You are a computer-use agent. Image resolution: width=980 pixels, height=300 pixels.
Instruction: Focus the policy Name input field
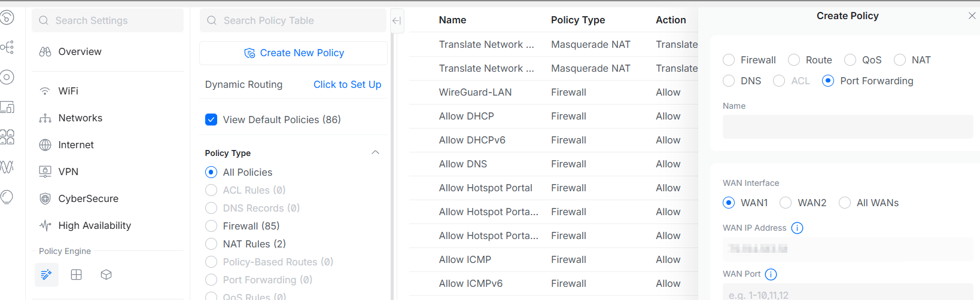point(847,127)
